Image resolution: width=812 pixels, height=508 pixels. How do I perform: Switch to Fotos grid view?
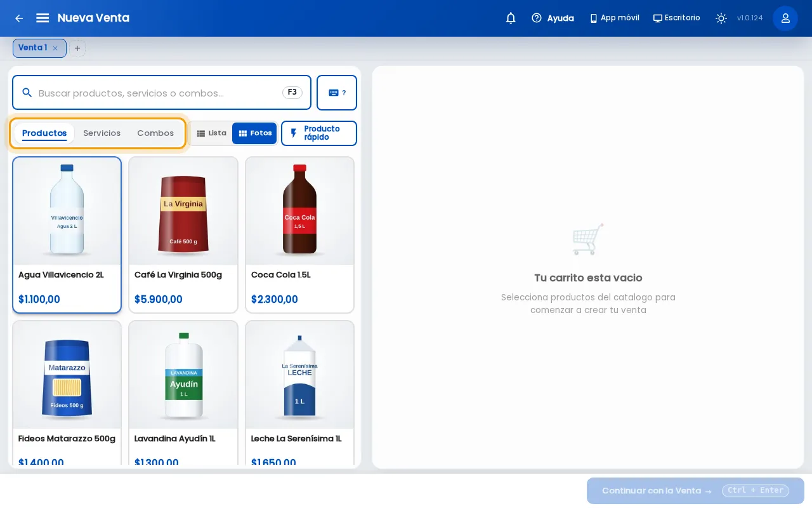254,133
